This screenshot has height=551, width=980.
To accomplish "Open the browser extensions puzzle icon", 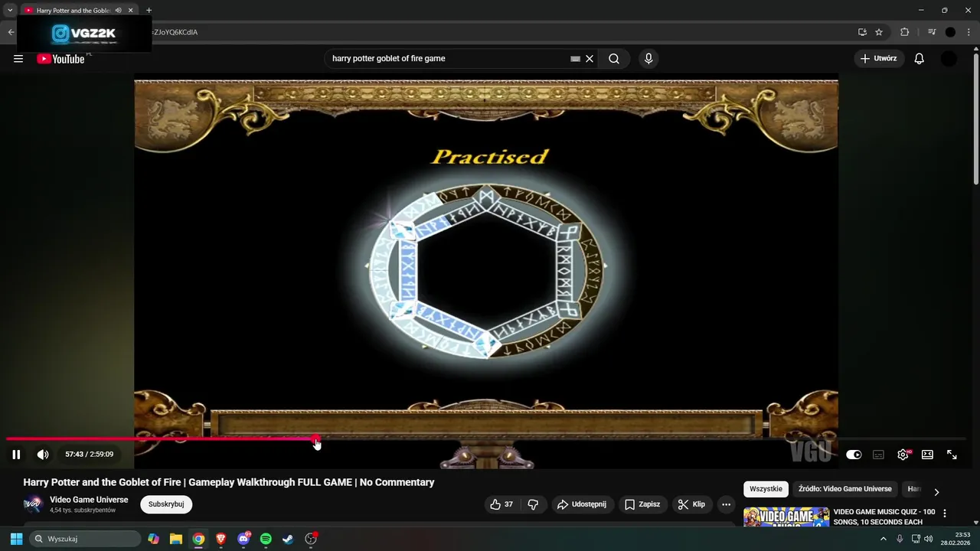I will pos(904,32).
